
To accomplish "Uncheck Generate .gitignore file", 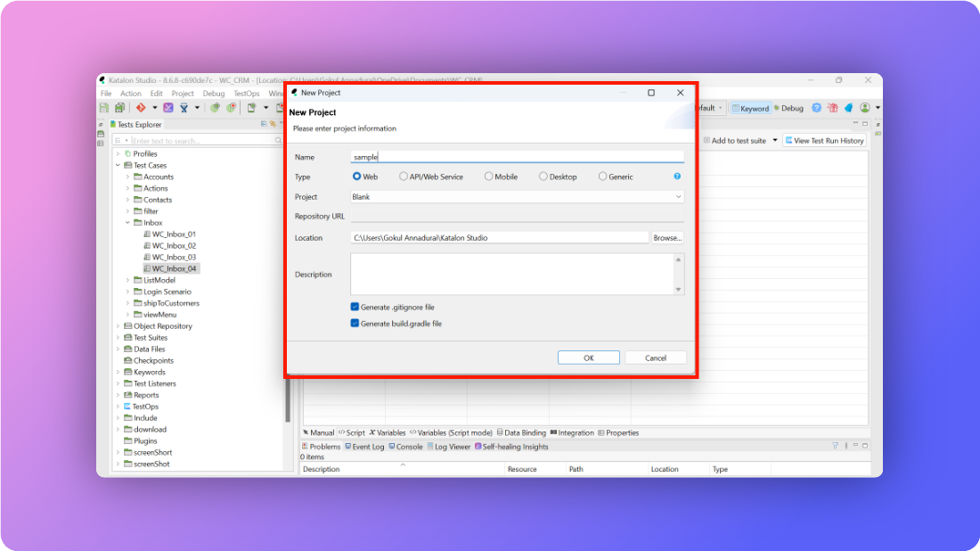I will tap(354, 307).
